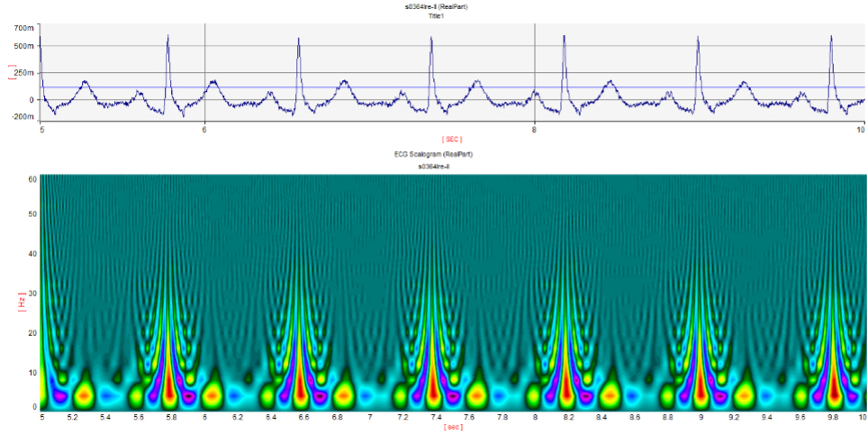868x435 pixels.
Task: Select the red "[ SEC ]" axis unit label
Action: (452, 139)
